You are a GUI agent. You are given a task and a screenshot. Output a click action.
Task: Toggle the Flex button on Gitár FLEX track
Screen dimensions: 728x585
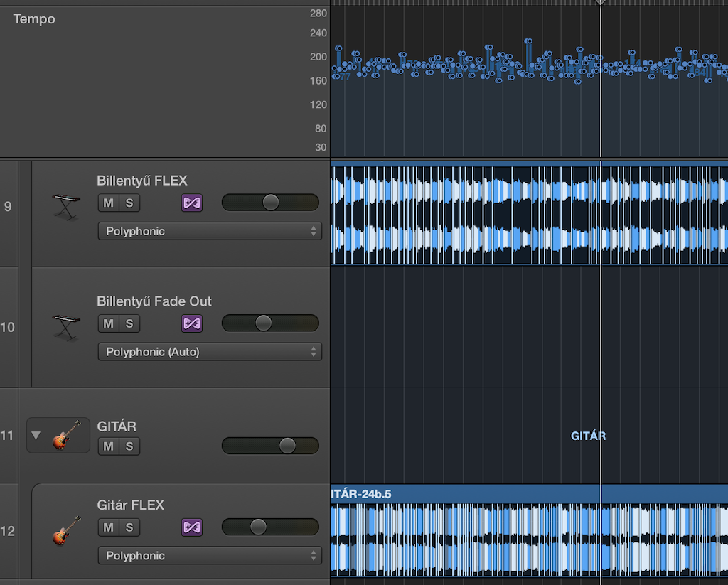tap(192, 527)
